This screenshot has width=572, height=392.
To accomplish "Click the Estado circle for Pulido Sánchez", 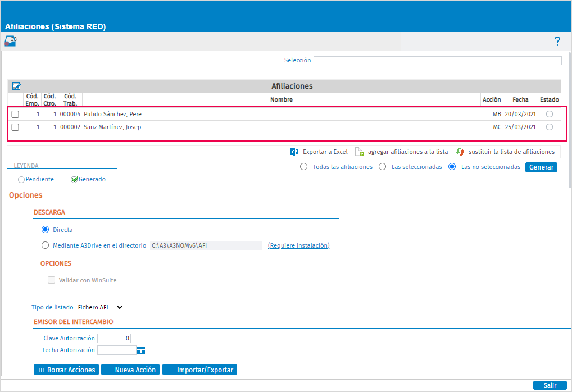I will click(x=550, y=114).
